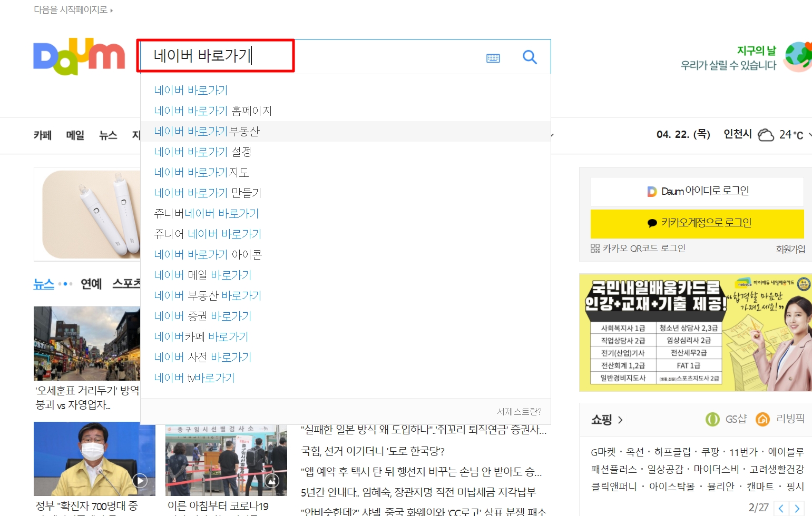
Task: Click 다음을 시작페이지로 link
Action: pos(73,9)
